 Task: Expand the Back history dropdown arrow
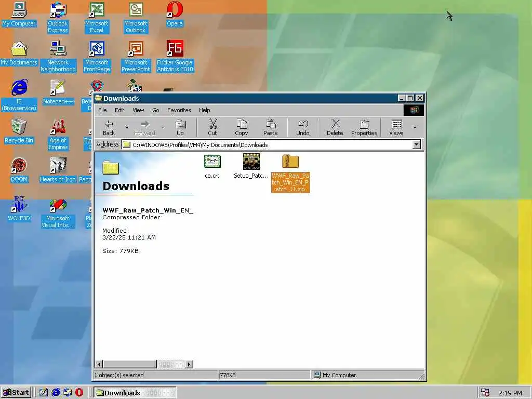pyautogui.click(x=127, y=128)
